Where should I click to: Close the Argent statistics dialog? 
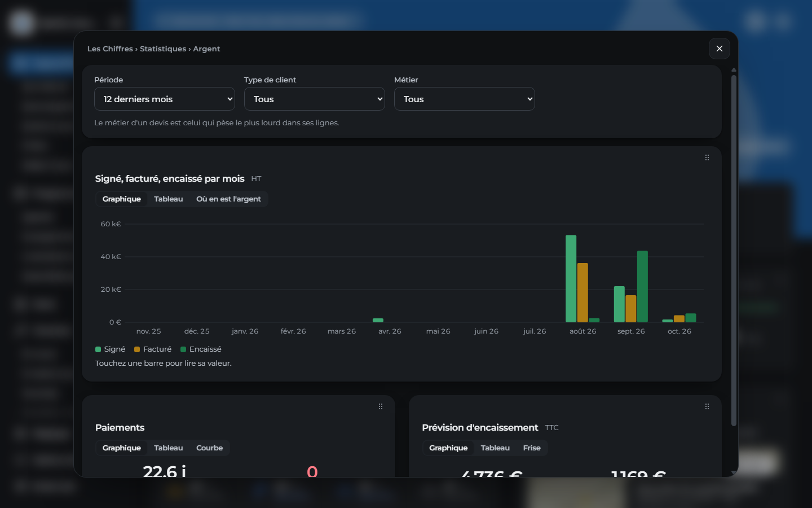point(719,49)
